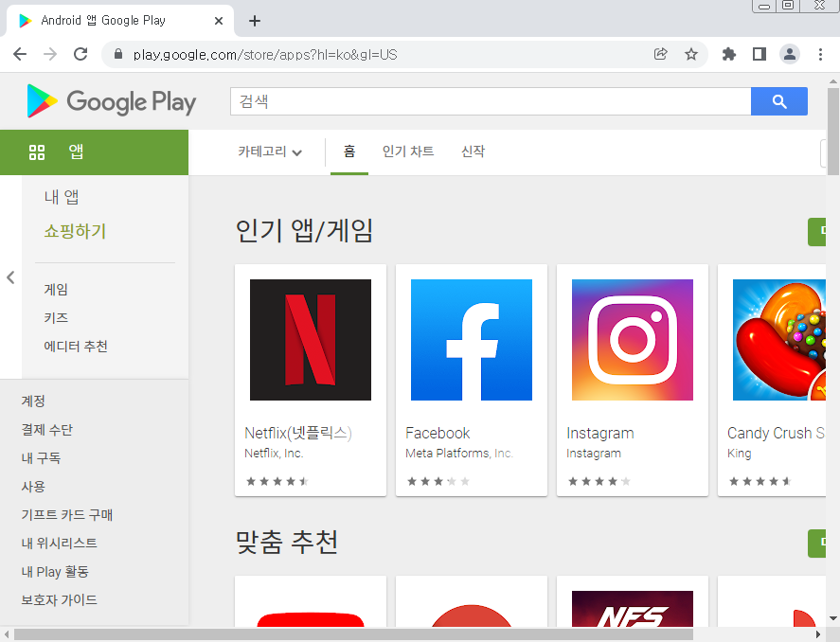Select the 홈 tab
The height and width of the screenshot is (642, 840).
pos(349,152)
